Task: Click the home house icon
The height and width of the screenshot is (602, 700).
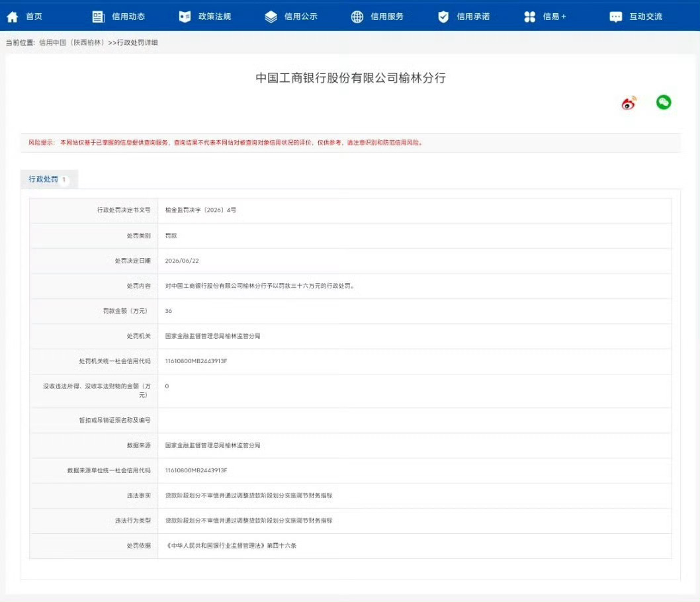Action: point(12,17)
